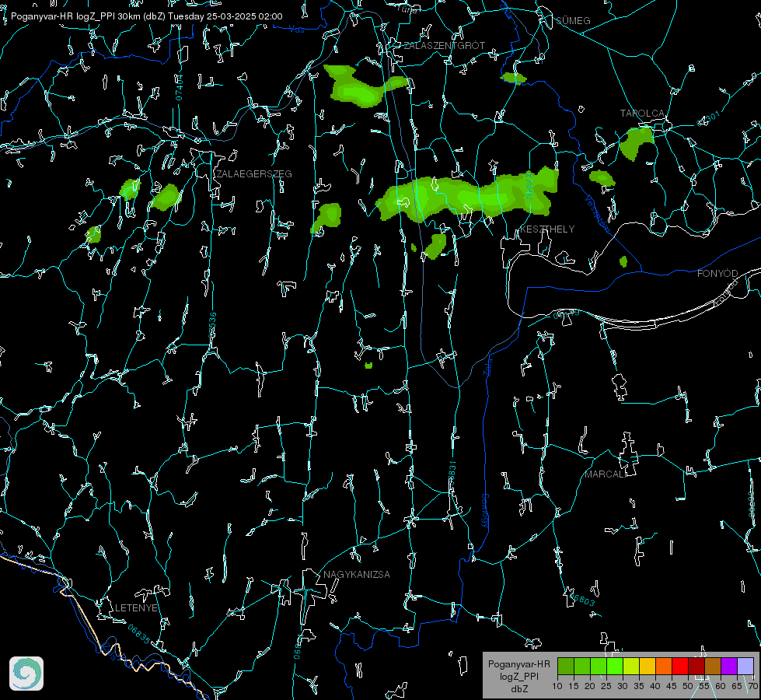Select the 60-65 dBZ purple swatch

(x=729, y=666)
